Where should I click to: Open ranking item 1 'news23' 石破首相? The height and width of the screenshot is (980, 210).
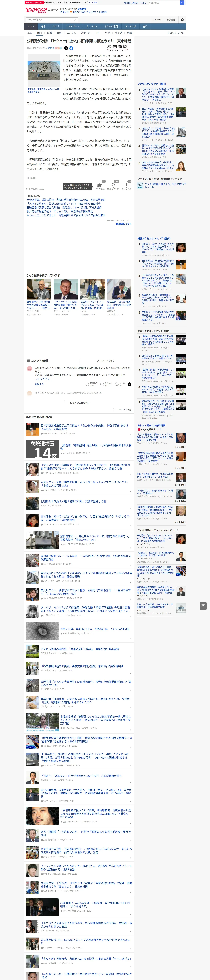pyautogui.click(x=158, y=94)
